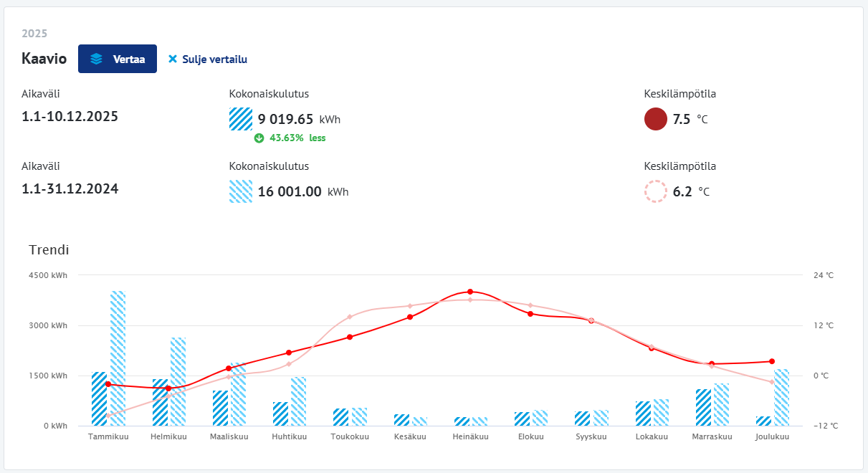The width and height of the screenshot is (868, 473).
Task: Click the red Heinäkuu temperature peak point
Action: tap(470, 292)
